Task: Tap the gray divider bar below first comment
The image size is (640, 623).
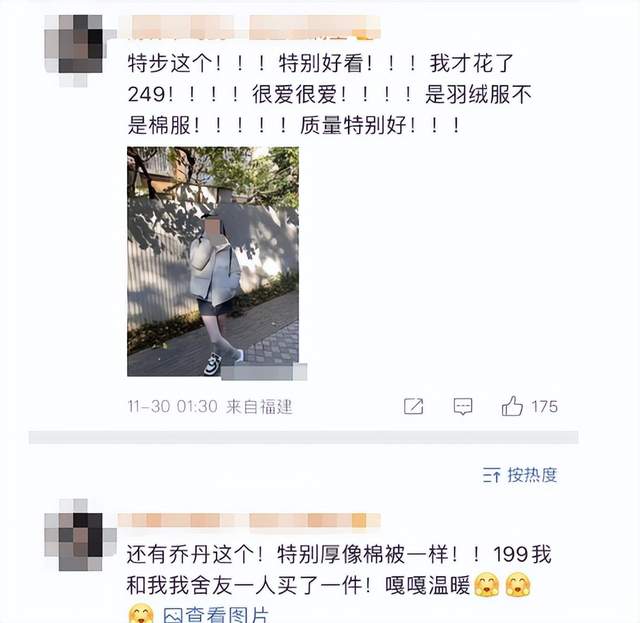Action: point(303,437)
